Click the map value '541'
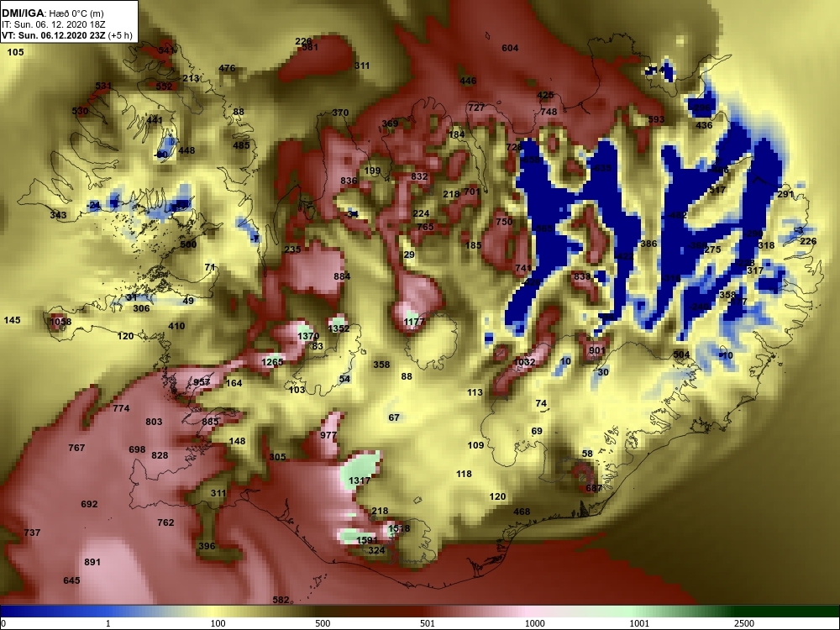This screenshot has height=630, width=840. (x=166, y=51)
